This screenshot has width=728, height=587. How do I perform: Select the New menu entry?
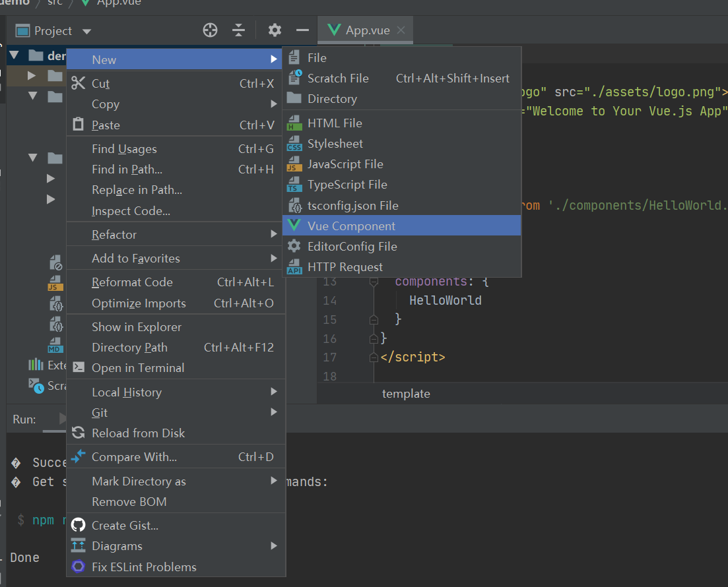click(174, 59)
